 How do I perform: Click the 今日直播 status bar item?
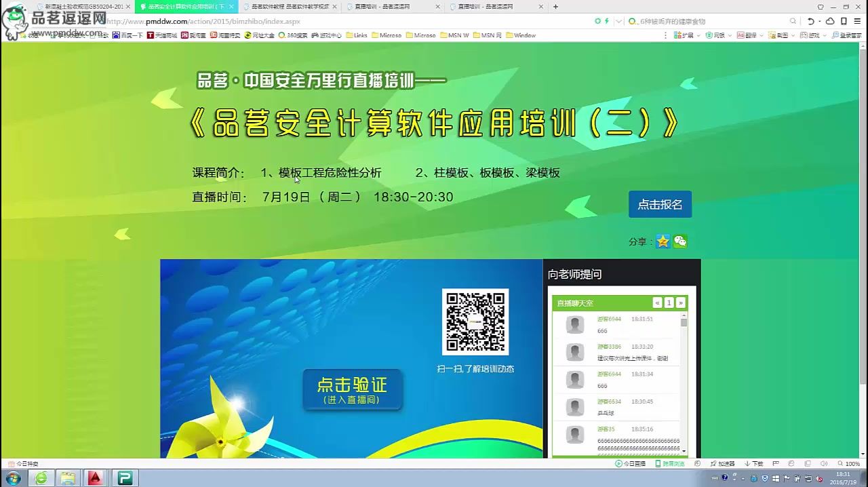coord(630,464)
